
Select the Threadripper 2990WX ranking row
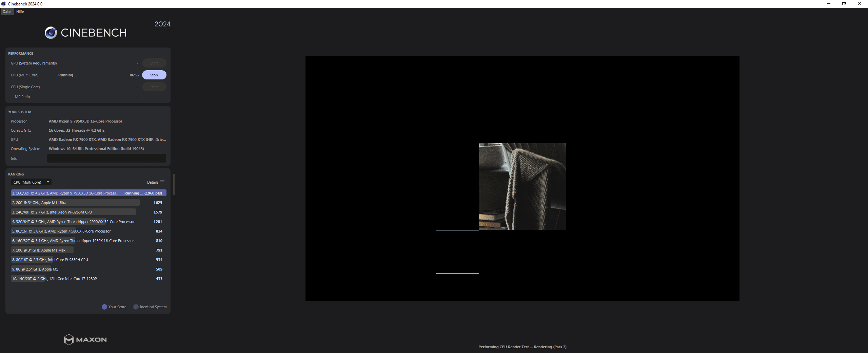coord(88,222)
